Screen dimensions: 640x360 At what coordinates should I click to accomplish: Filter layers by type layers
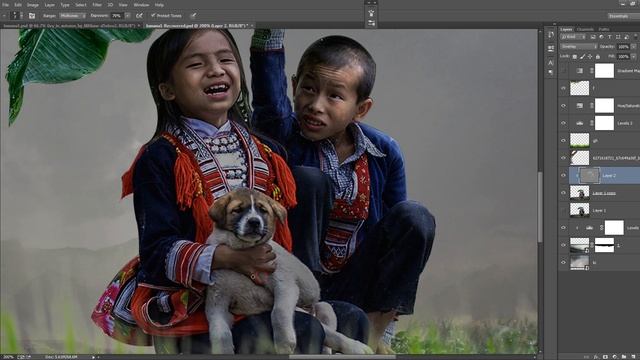(609, 37)
